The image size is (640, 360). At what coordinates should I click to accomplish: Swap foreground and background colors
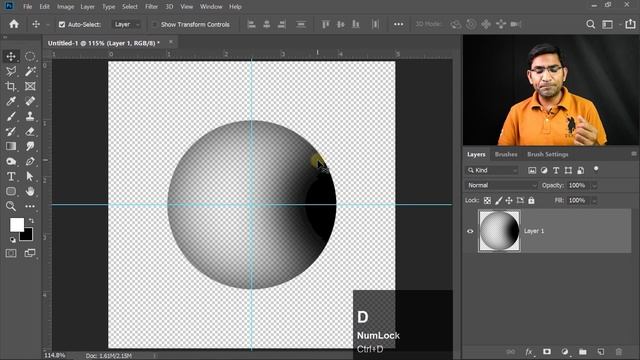point(31,220)
